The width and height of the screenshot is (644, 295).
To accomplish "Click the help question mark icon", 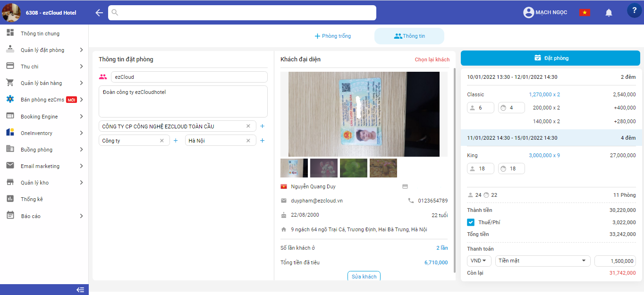I will [634, 11].
